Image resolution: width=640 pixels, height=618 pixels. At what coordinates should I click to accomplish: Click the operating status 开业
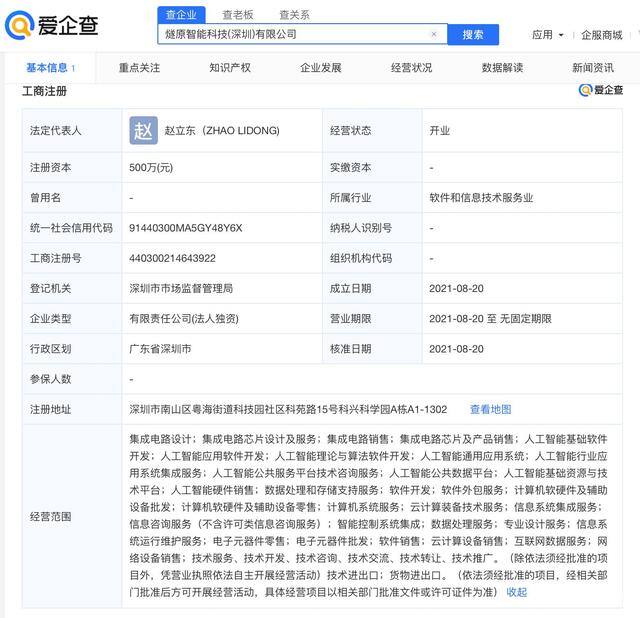(x=439, y=131)
